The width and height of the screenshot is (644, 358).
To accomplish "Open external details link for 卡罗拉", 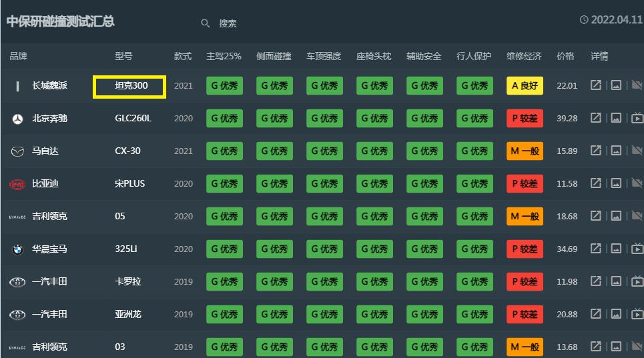I will point(595,281).
